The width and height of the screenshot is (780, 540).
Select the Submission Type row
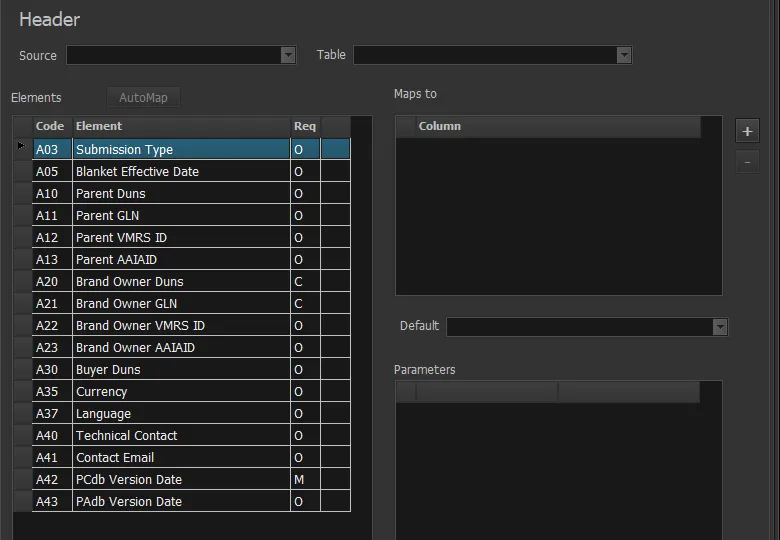coord(180,149)
